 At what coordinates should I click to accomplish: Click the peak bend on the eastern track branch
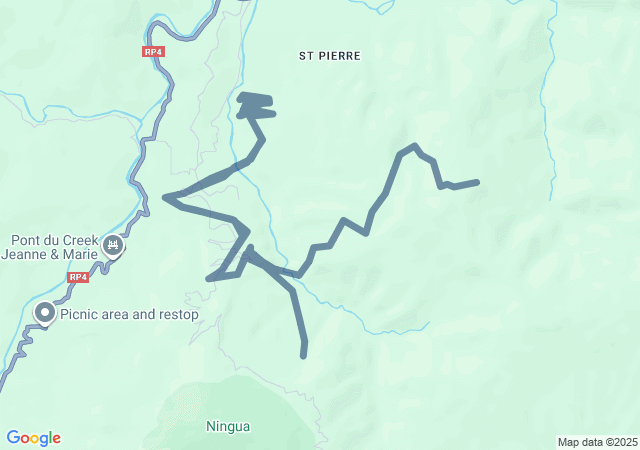tap(414, 146)
